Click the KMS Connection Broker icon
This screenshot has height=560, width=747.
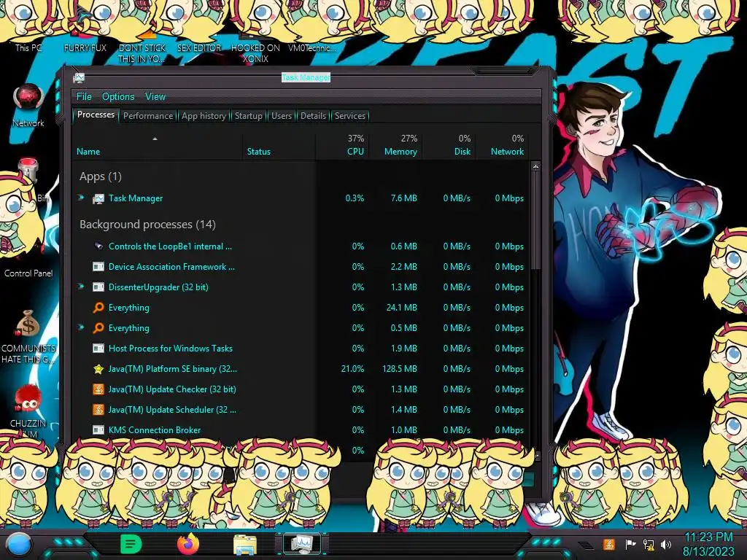click(x=98, y=429)
